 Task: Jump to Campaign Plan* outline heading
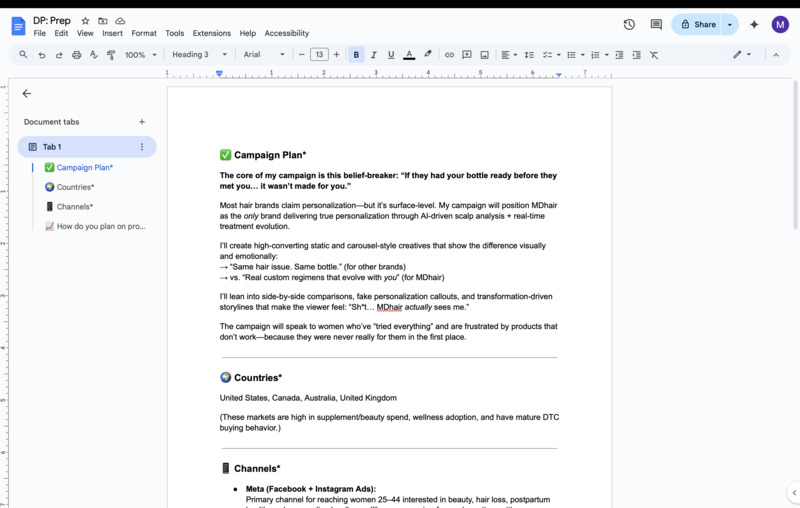pos(85,167)
